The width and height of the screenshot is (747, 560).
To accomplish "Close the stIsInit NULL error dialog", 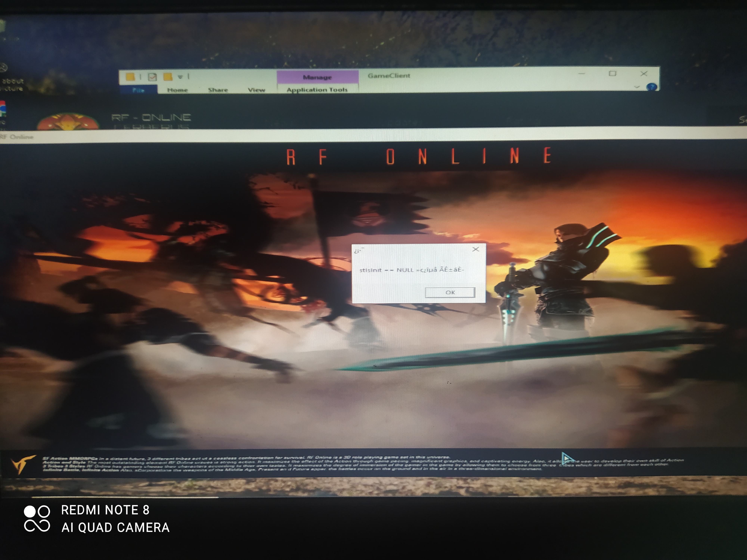I will pos(476,249).
